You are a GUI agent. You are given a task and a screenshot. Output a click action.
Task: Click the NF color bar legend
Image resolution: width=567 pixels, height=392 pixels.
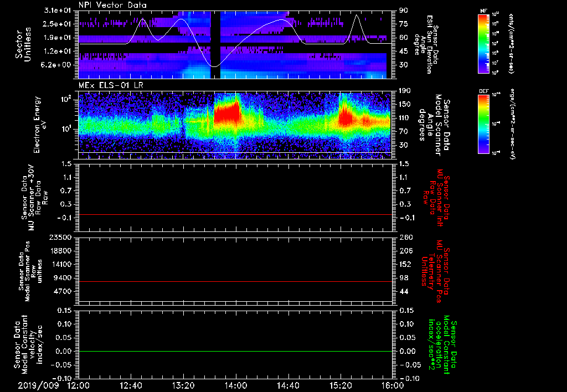click(x=484, y=43)
